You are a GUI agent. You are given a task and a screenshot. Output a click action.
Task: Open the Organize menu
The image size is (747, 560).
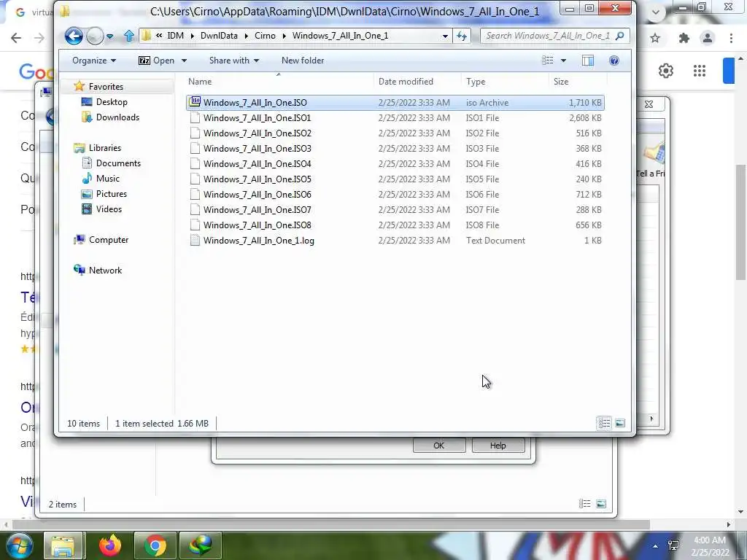[94, 61]
